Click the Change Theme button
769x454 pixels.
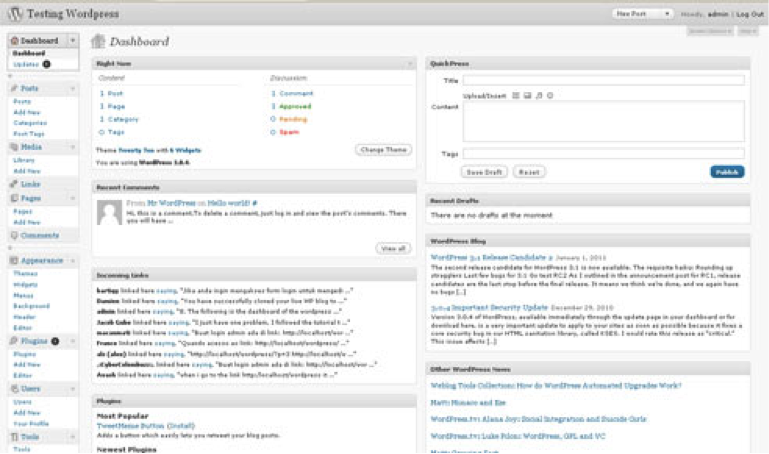pyautogui.click(x=383, y=150)
